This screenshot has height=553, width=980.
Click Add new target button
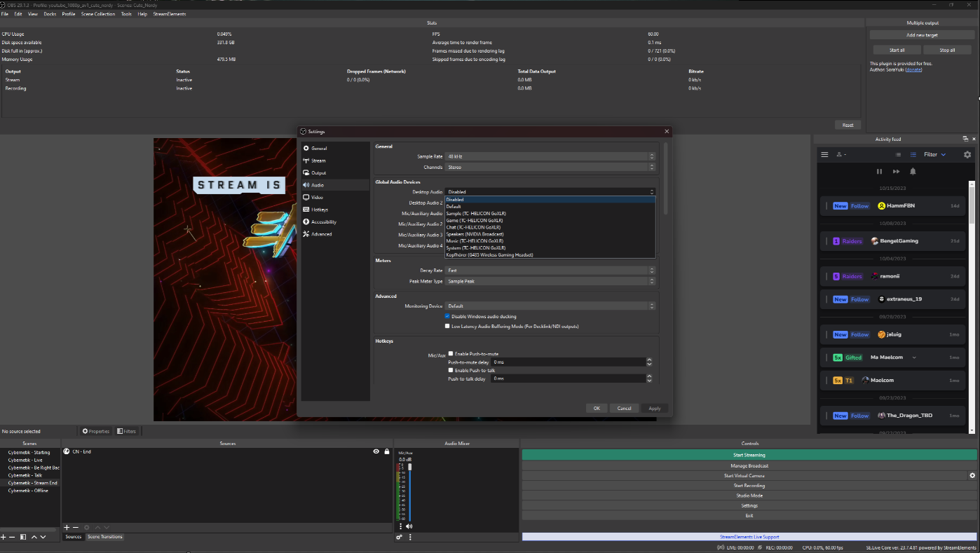pos(922,35)
